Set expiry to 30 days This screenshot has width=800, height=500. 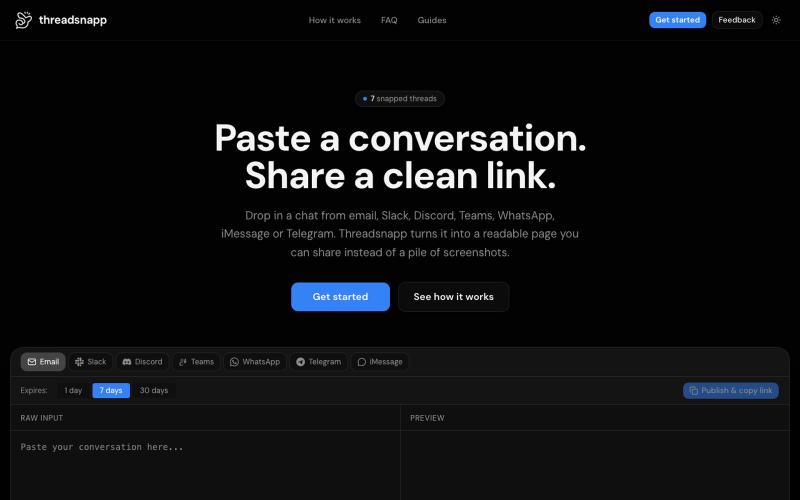(154, 390)
